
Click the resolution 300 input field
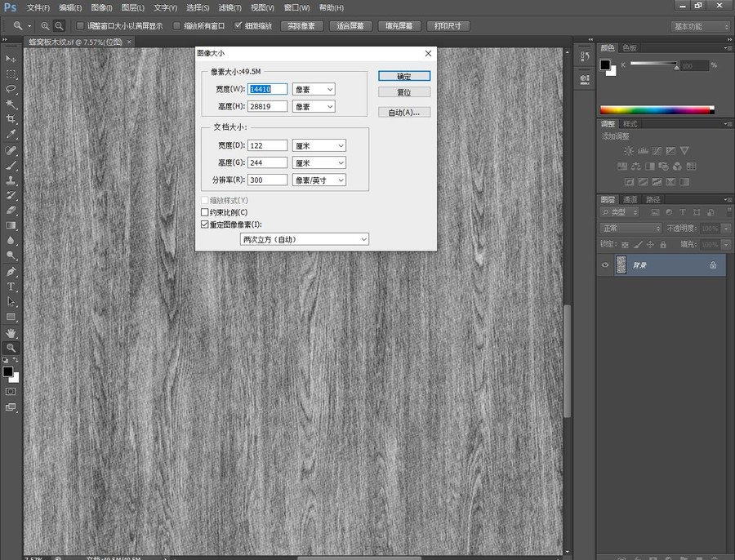[267, 180]
